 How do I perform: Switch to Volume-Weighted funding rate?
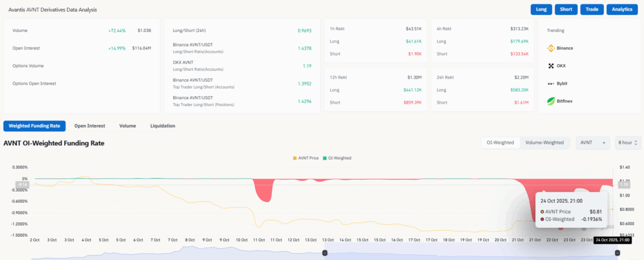tap(544, 143)
